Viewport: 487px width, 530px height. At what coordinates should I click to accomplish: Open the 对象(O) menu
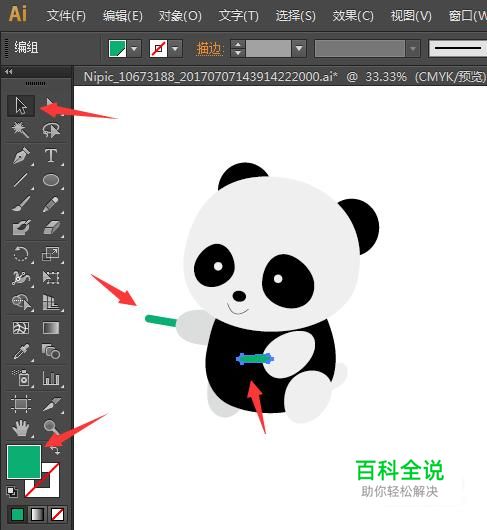click(180, 16)
